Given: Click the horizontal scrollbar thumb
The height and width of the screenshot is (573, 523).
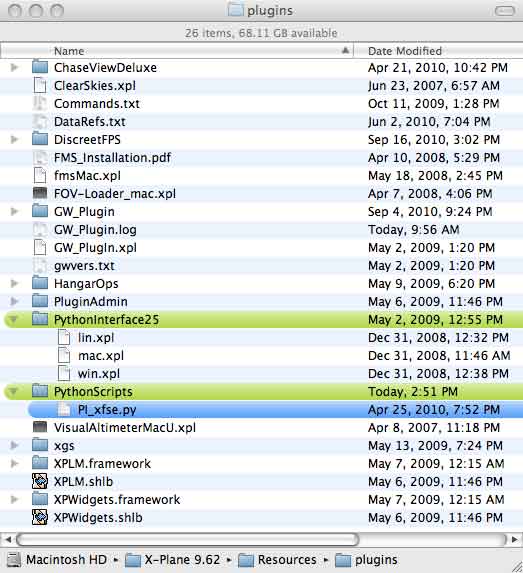Looking at the screenshot, I should pos(187,539).
